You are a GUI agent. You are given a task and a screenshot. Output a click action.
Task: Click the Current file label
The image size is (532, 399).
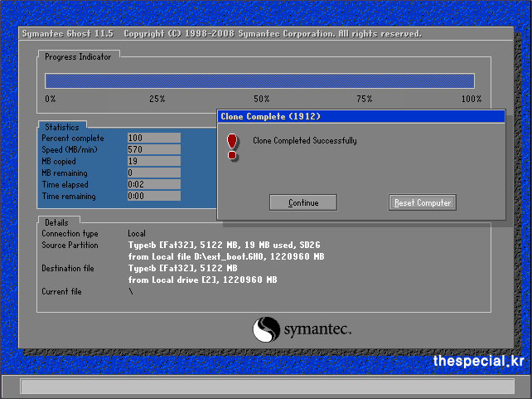coord(62,291)
